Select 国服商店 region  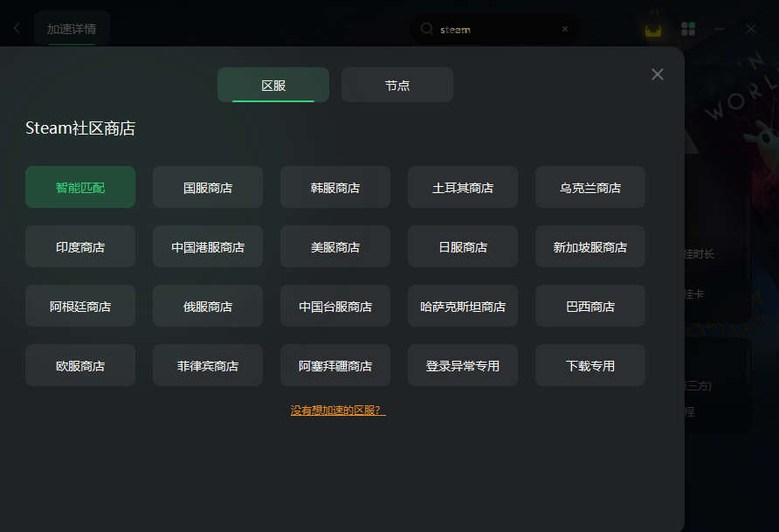pos(208,187)
